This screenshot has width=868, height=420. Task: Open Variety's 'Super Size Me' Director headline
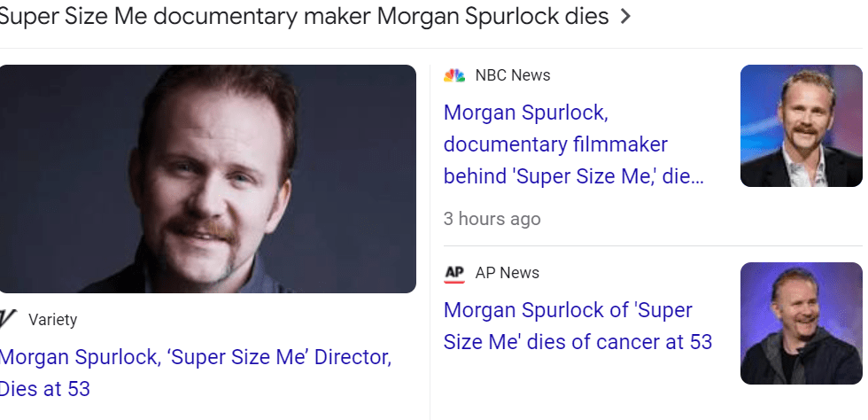196,358
